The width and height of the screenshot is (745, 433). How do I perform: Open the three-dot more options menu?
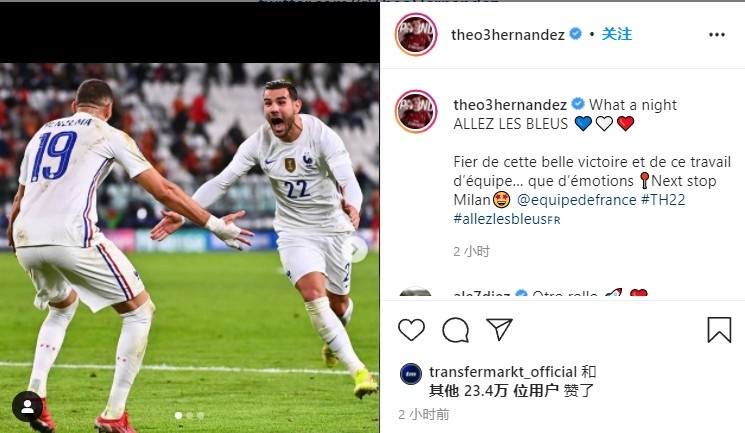716,35
